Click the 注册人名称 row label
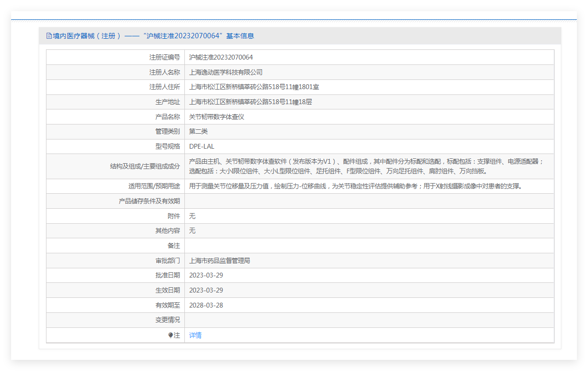588x371 pixels. click(x=165, y=72)
